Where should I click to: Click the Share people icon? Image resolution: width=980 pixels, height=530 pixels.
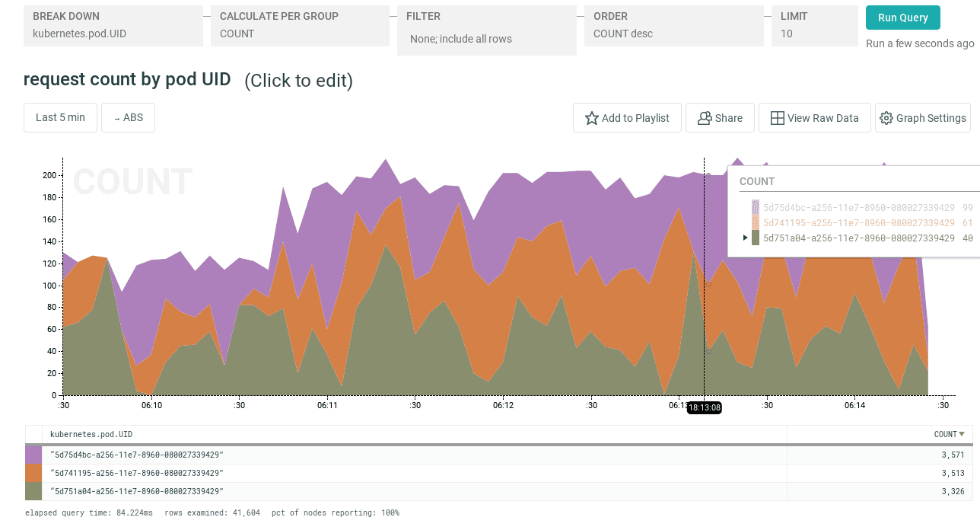[x=705, y=118]
